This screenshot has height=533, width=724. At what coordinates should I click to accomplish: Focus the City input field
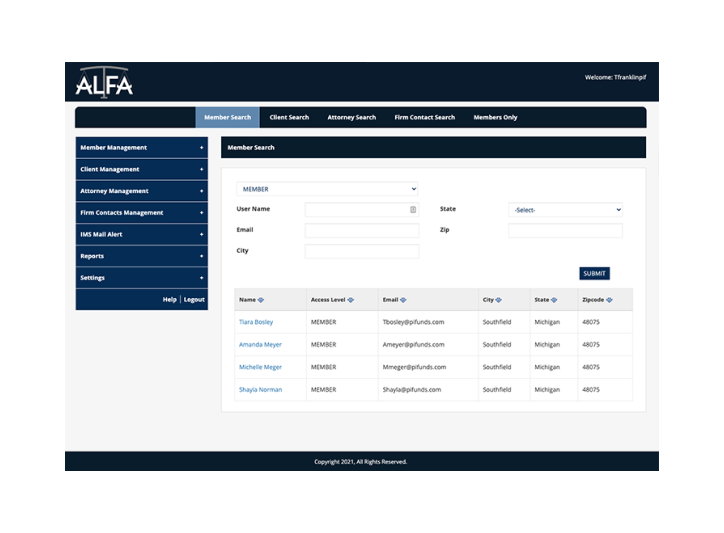coord(362,251)
